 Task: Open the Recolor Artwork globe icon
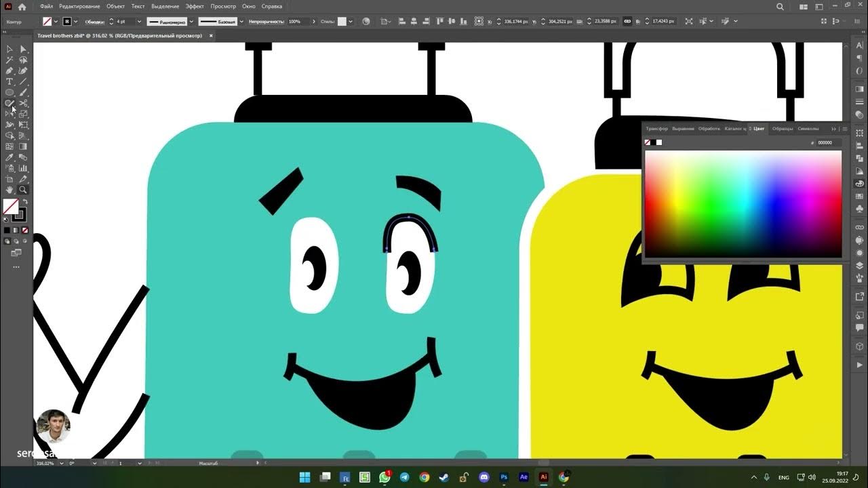(x=366, y=22)
